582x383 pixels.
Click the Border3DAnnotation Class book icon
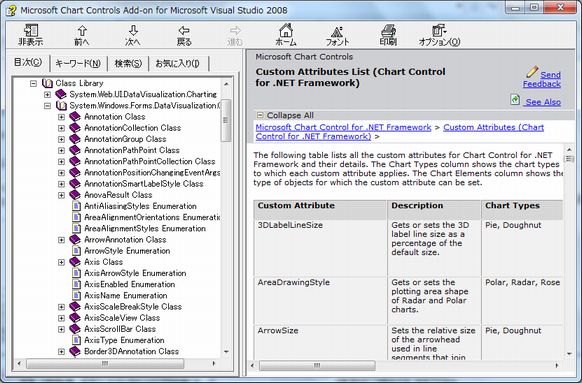75,351
